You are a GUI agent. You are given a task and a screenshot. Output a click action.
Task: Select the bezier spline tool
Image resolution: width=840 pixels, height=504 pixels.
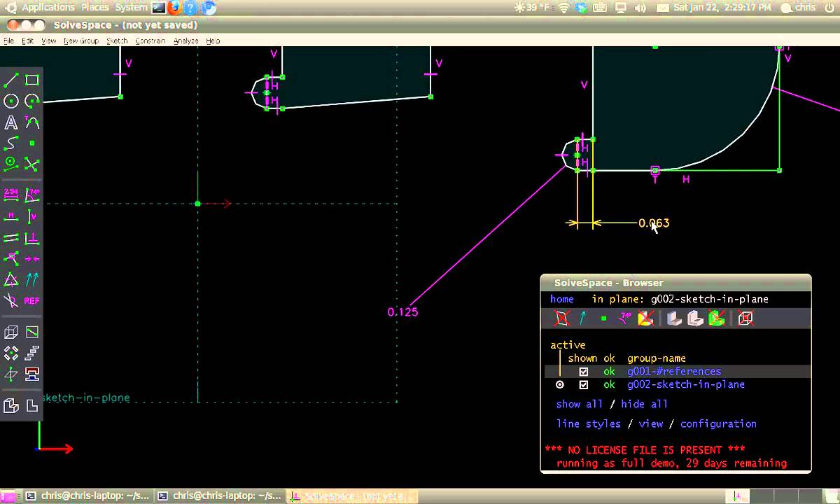tap(11, 143)
